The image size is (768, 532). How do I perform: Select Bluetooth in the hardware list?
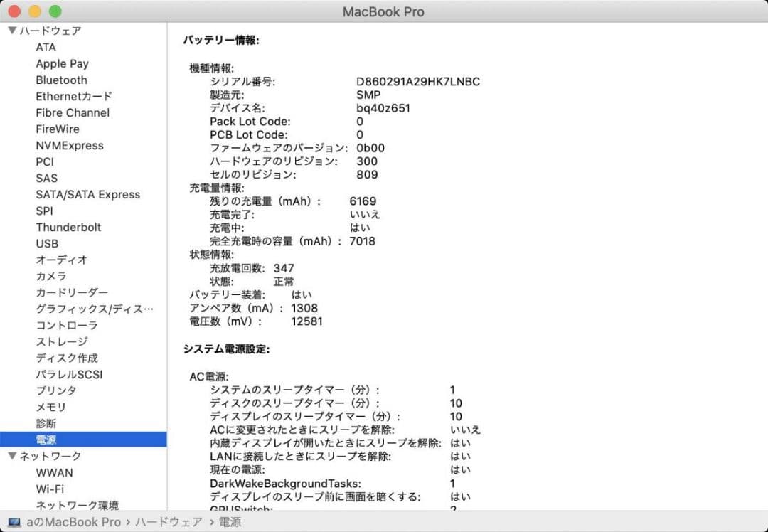coord(61,80)
